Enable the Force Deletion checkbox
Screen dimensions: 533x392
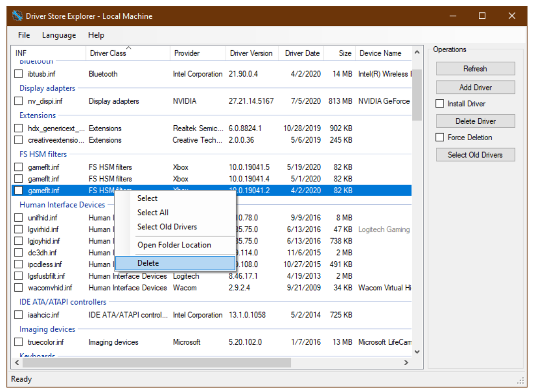coord(440,138)
